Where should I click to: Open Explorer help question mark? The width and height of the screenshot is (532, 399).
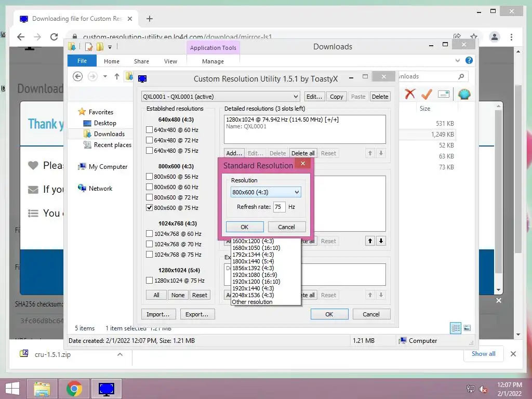click(x=469, y=60)
